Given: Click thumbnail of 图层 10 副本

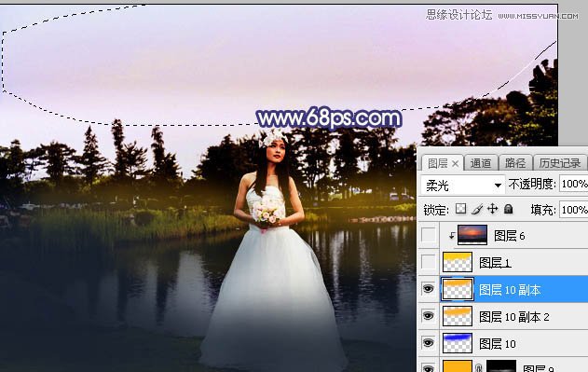Looking at the screenshot, I should click(x=458, y=289).
